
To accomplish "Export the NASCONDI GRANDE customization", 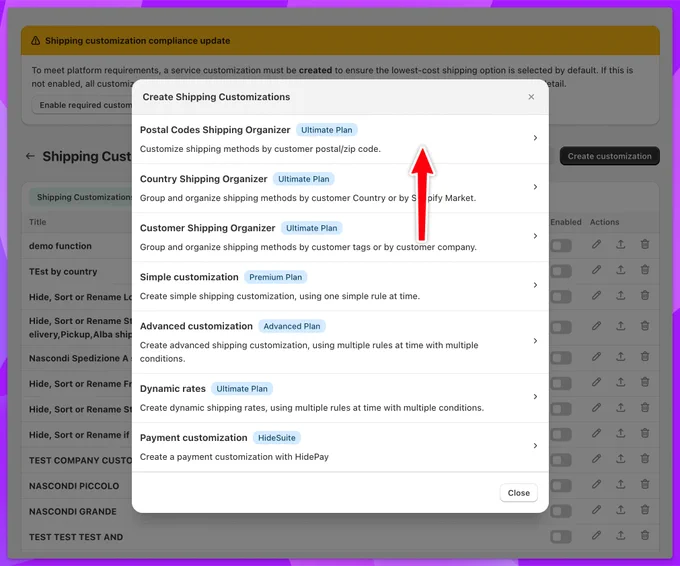I will click(x=621, y=510).
